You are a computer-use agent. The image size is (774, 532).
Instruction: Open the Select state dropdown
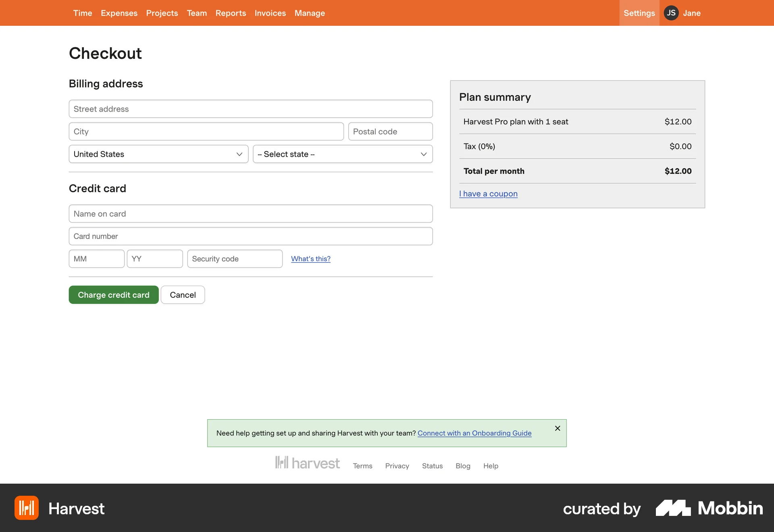pos(342,154)
